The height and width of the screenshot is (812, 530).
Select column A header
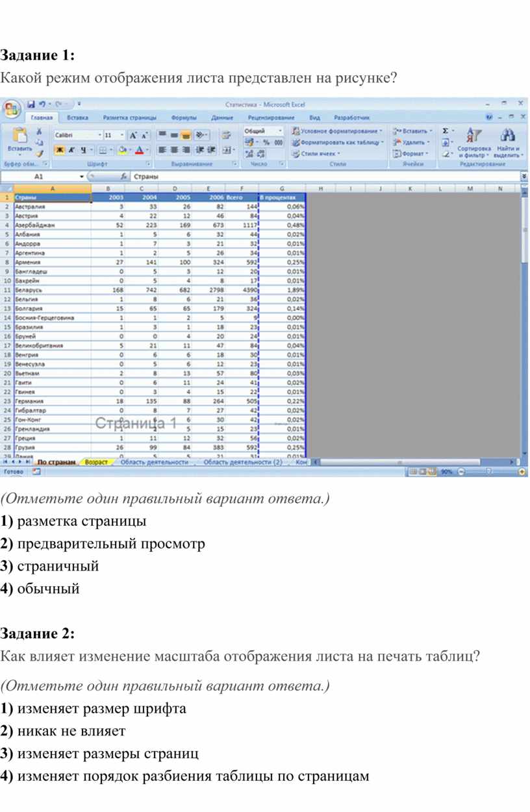52,188
